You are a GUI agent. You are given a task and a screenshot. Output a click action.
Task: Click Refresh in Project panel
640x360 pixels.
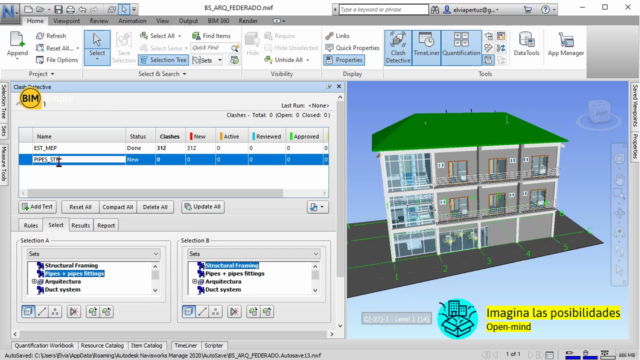click(x=51, y=36)
